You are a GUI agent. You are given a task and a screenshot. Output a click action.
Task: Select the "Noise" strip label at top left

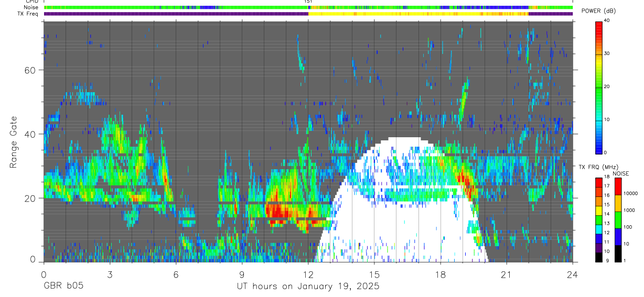[x=30, y=7]
